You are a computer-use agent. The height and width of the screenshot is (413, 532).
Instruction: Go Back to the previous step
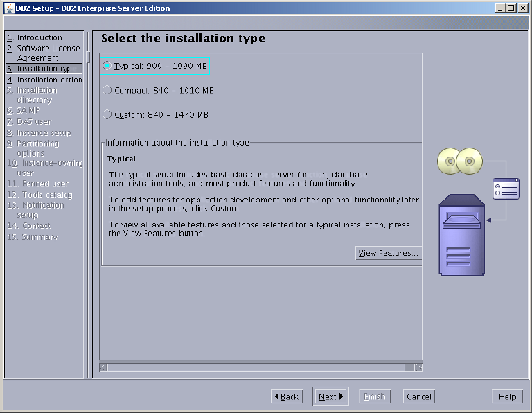(287, 396)
